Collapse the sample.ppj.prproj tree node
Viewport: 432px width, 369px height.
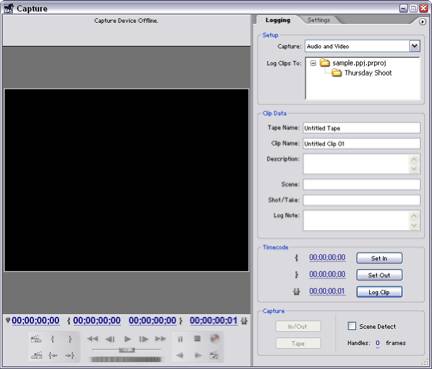click(313, 63)
